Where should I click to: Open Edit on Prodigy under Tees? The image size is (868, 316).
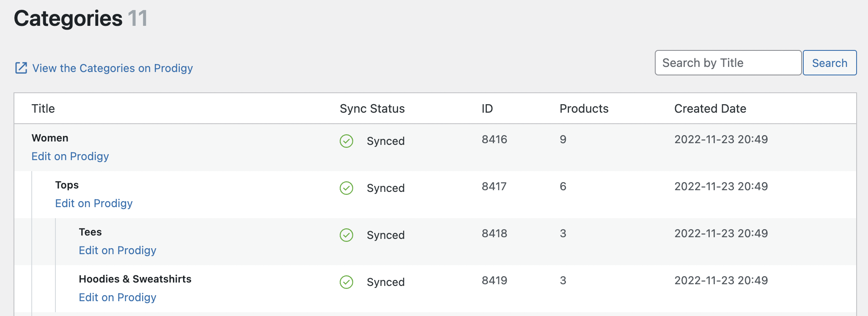click(118, 250)
